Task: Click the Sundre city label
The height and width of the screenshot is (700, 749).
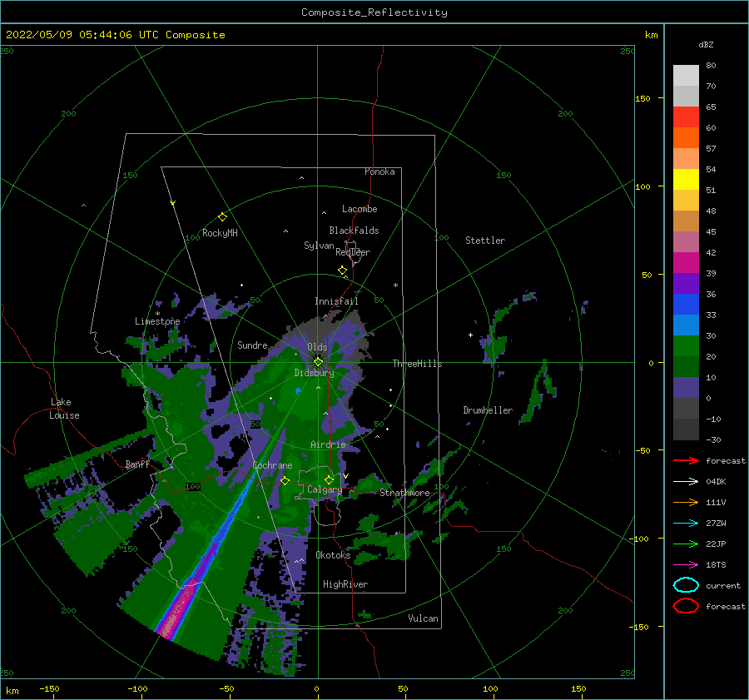Action: 252,345
